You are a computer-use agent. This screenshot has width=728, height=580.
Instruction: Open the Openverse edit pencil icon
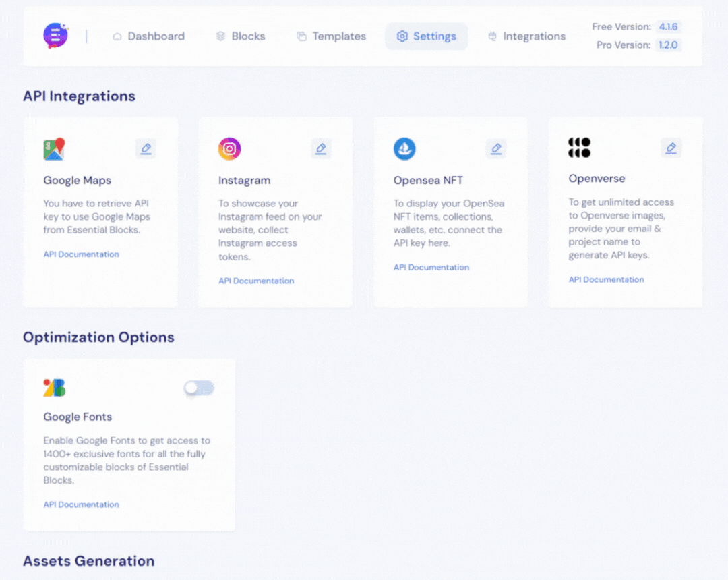(671, 148)
